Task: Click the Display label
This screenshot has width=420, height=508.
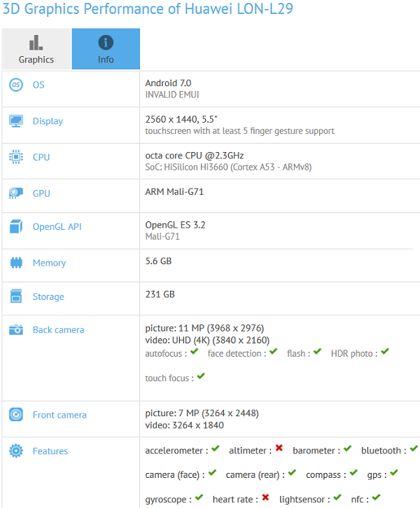Action: click(48, 121)
